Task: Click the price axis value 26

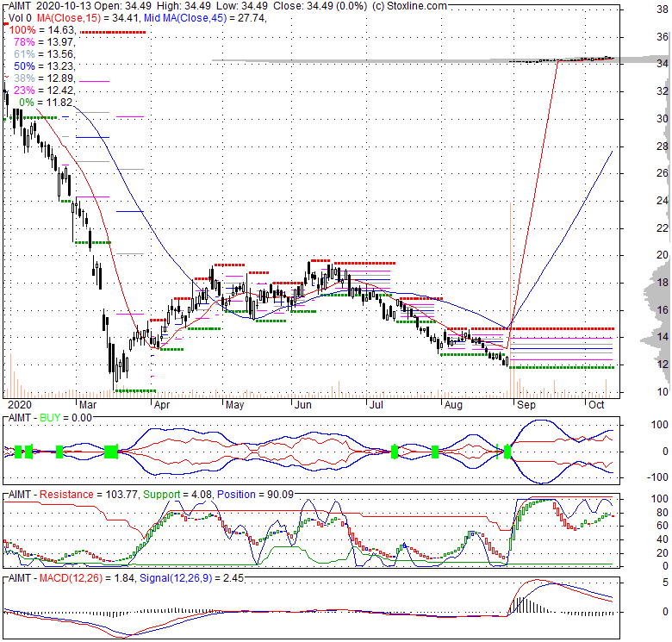Action: coord(663,173)
